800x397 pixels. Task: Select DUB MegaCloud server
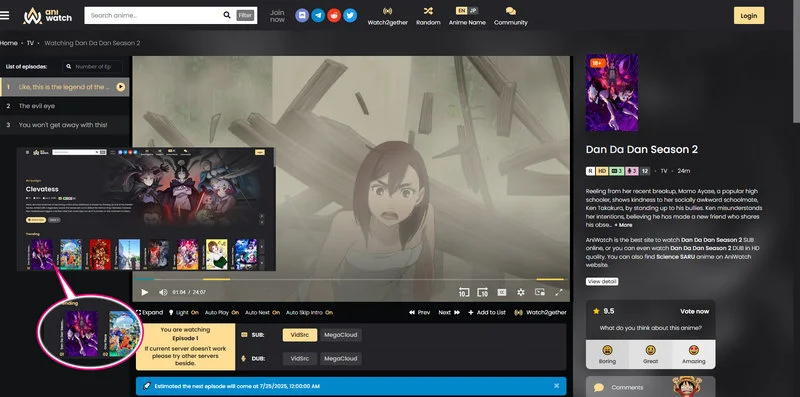[x=341, y=358]
